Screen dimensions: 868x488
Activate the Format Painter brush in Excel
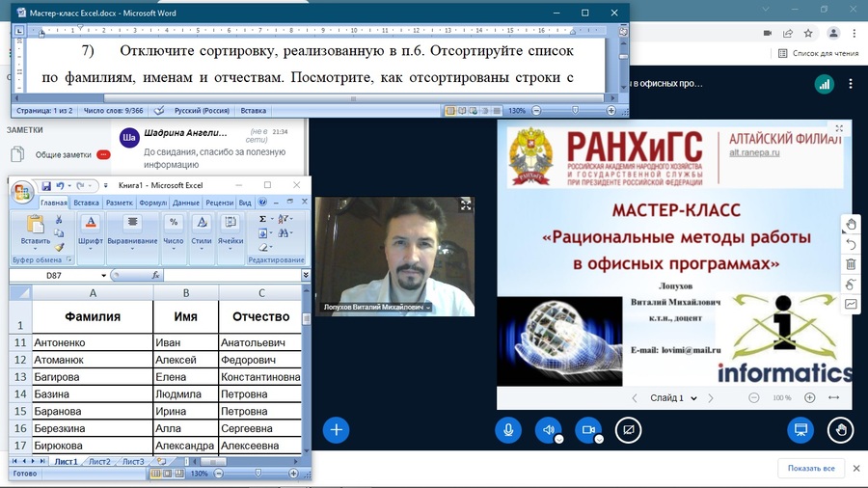pos(59,247)
